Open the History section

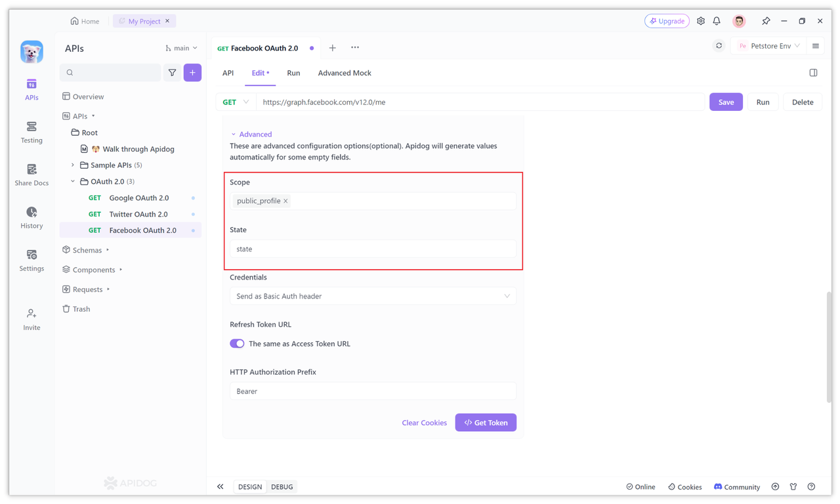point(31,217)
